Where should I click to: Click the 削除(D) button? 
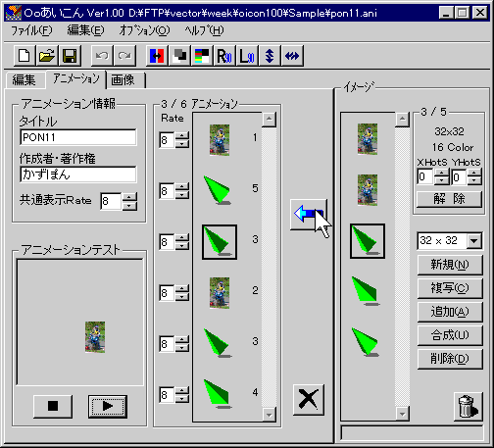coord(450,359)
